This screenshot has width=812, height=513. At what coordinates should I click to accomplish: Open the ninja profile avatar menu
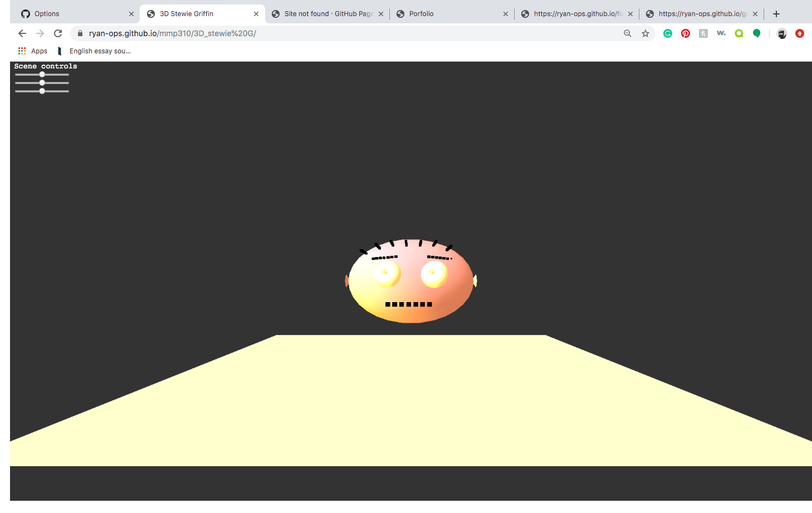click(782, 33)
